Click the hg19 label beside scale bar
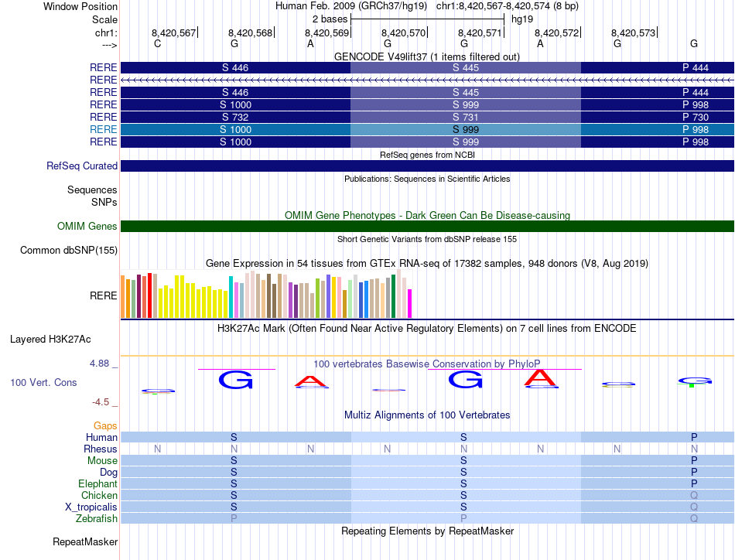 pyautogui.click(x=522, y=19)
